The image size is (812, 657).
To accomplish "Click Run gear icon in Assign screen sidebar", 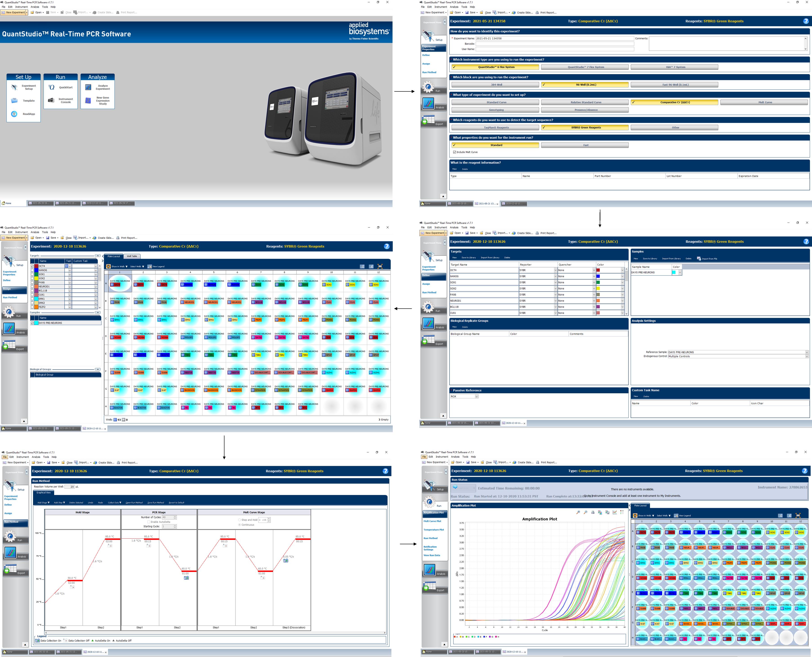I will pyautogui.click(x=9, y=312).
